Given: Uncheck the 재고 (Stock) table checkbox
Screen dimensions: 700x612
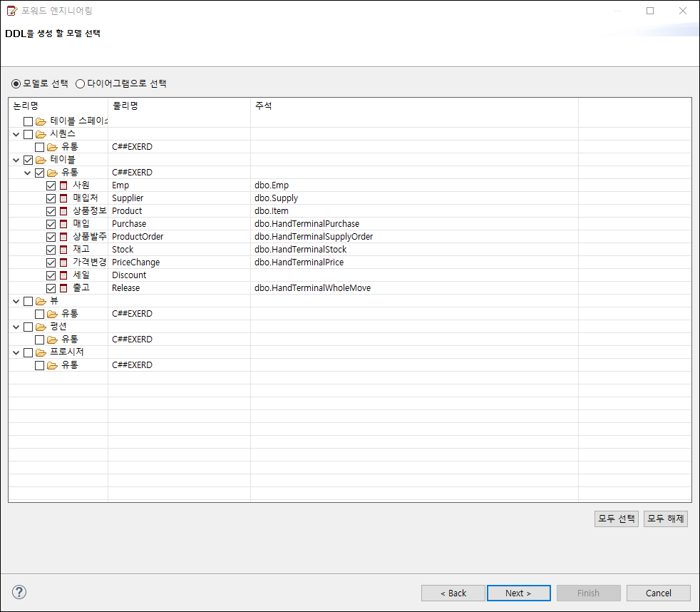Looking at the screenshot, I should (x=51, y=250).
